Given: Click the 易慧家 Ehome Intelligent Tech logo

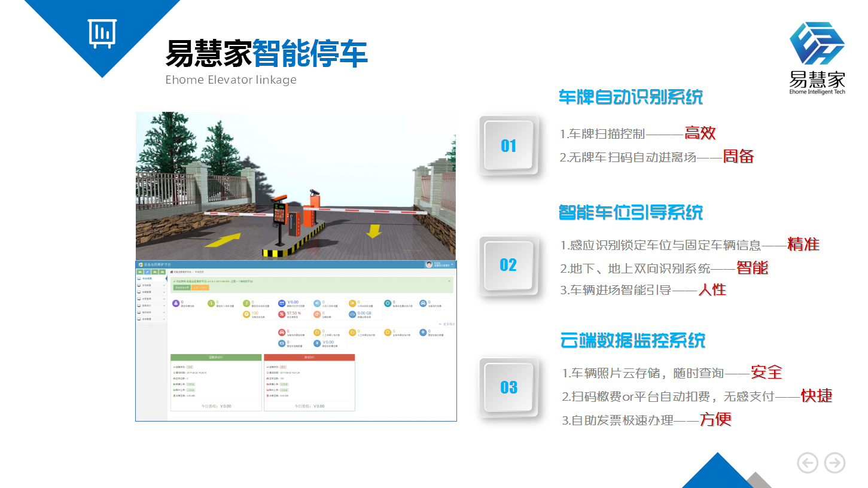Looking at the screenshot, I should point(817,59).
